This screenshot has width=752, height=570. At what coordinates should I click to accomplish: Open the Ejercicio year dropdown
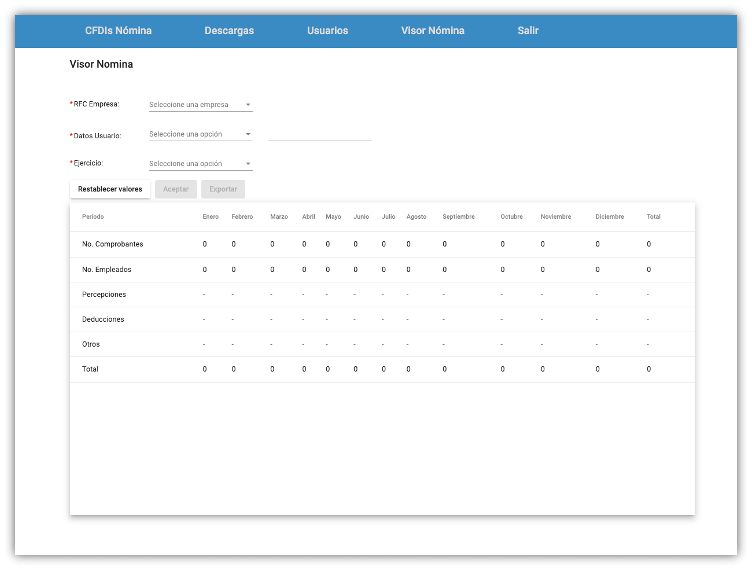(200, 163)
